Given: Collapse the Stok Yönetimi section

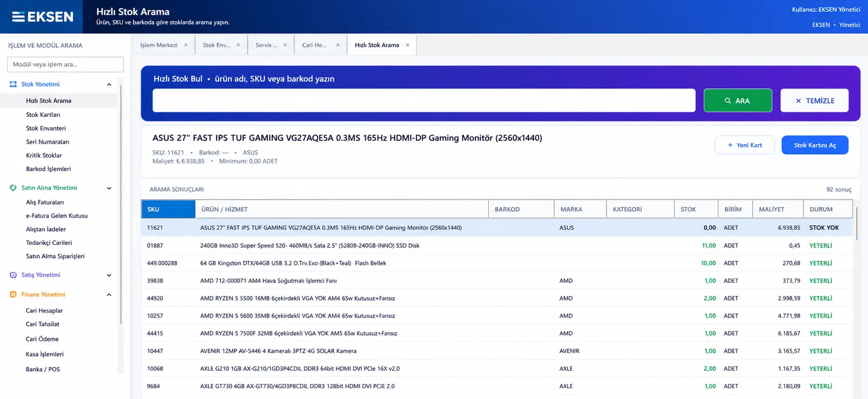Looking at the screenshot, I should 109,85.
